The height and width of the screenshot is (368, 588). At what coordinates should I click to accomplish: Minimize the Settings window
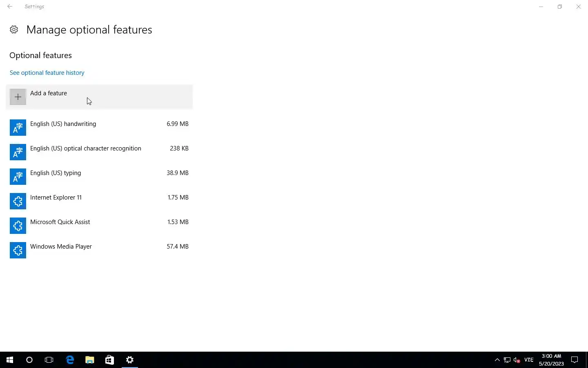tap(541, 7)
